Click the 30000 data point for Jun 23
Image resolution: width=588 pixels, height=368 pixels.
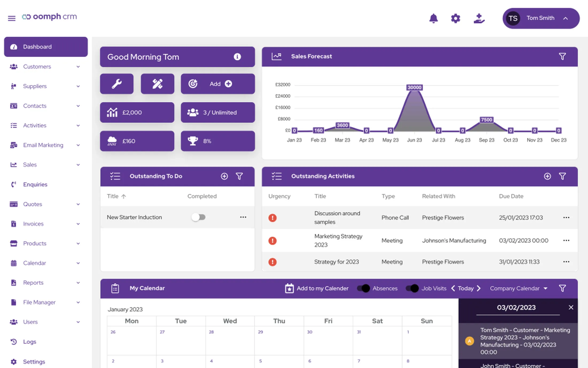click(414, 87)
